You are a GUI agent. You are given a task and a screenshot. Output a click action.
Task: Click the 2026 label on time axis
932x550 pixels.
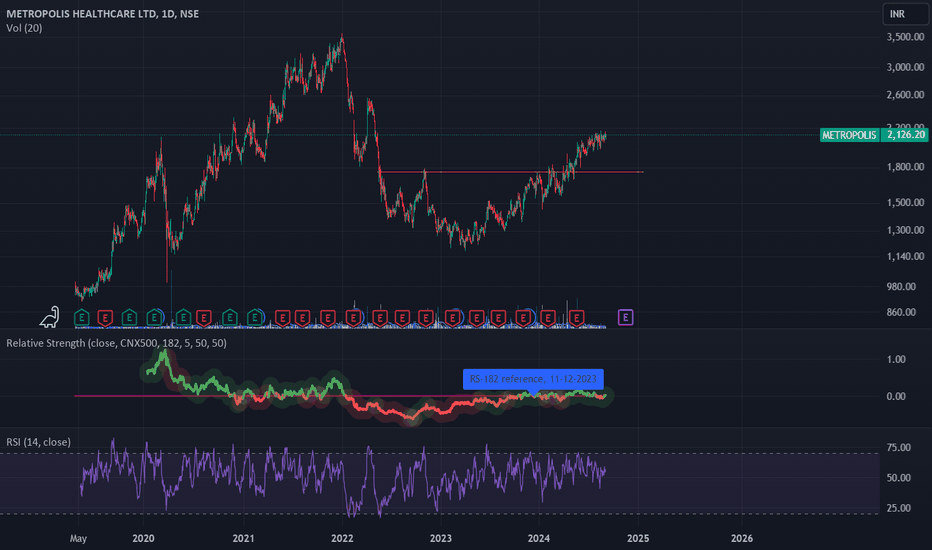pos(741,538)
